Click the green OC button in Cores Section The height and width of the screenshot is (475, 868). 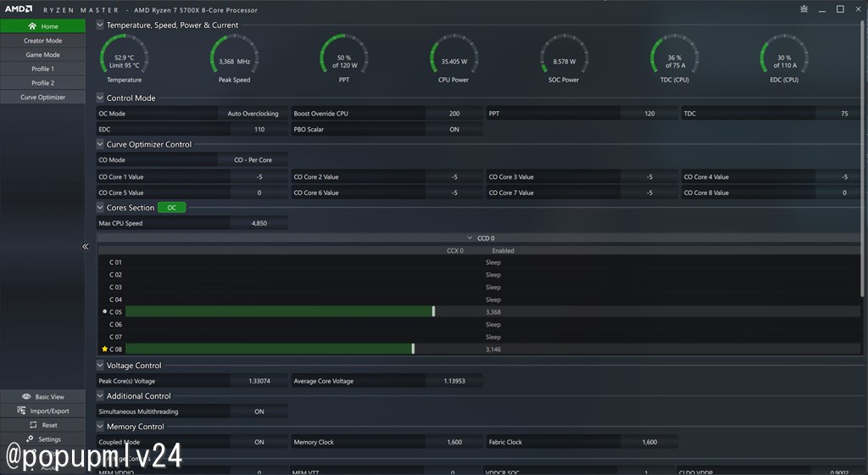[x=171, y=208]
